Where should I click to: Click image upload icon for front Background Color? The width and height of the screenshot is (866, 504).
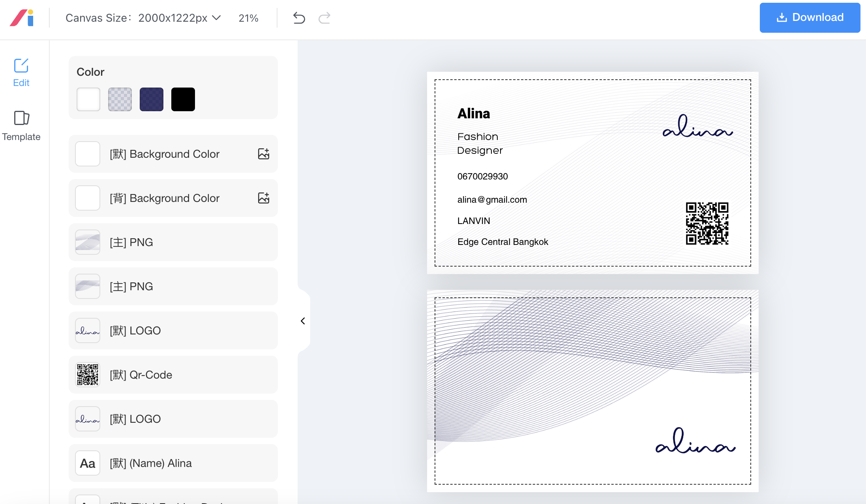click(x=263, y=154)
